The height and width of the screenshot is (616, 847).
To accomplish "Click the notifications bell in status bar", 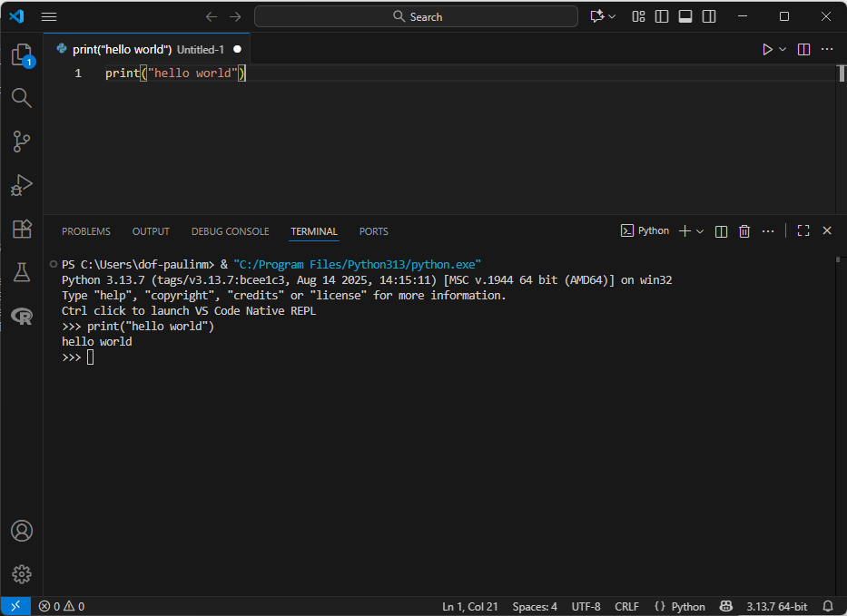I will 827,606.
